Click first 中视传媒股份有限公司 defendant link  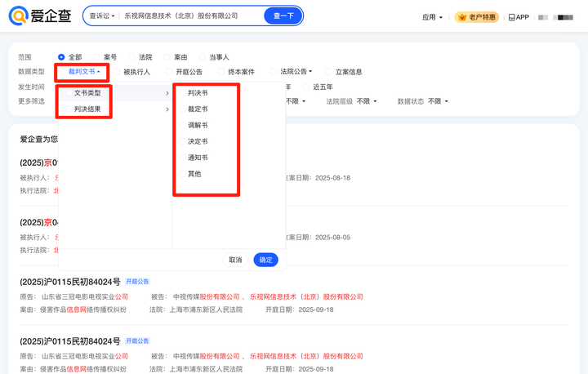207,296
